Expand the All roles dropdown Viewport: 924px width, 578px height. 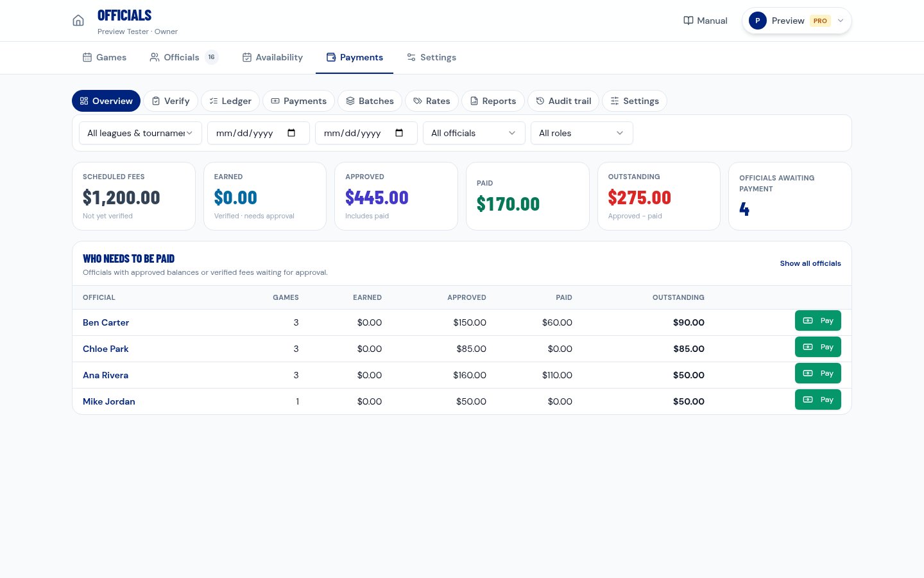tap(582, 133)
